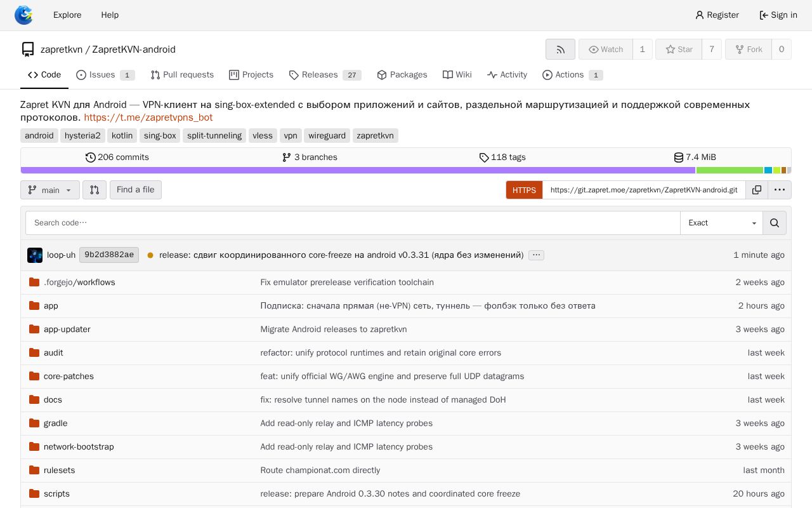Click the docs folder icon
This screenshot has width=812, height=508.
tap(34, 399)
